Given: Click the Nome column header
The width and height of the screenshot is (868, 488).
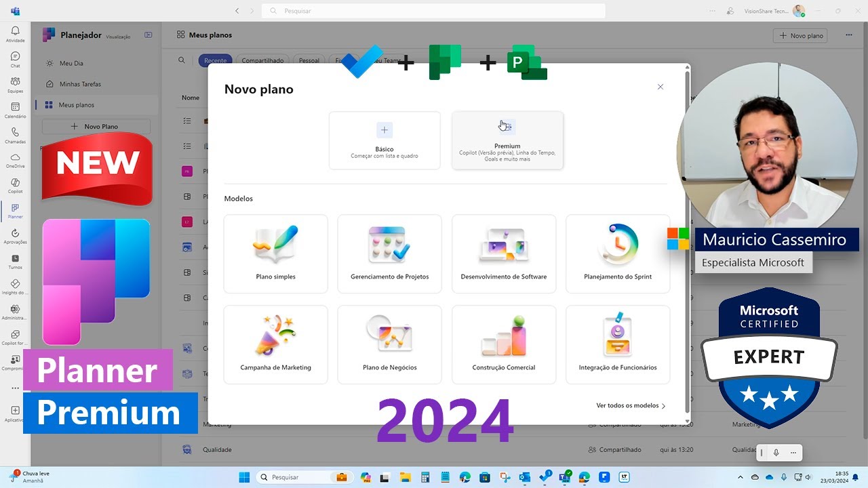Looking at the screenshot, I should click(x=191, y=98).
